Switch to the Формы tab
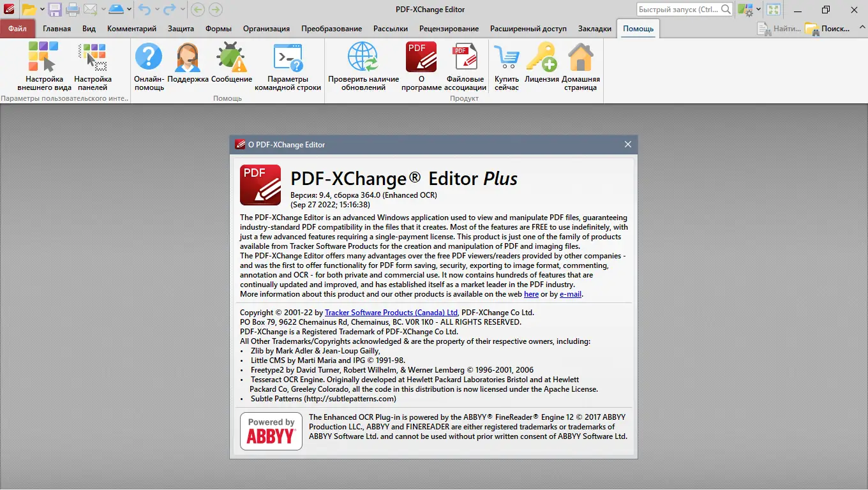 coord(218,29)
